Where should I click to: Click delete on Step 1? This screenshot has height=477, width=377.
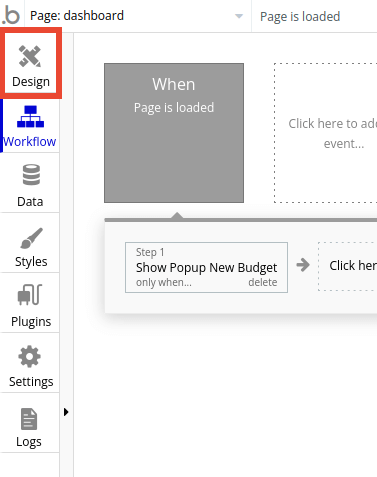click(x=263, y=282)
